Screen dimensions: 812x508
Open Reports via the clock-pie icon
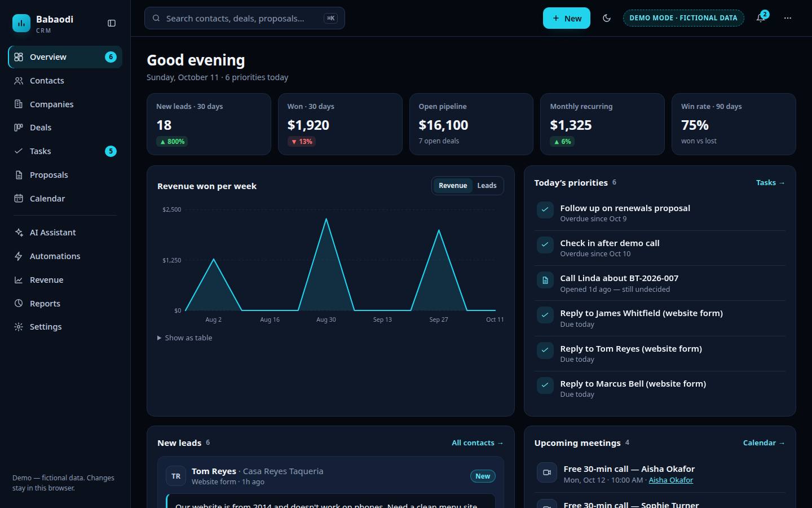click(19, 304)
